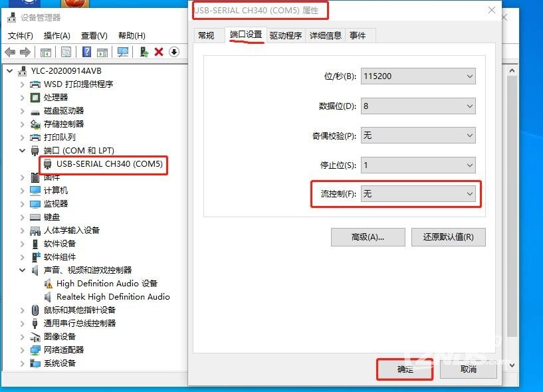The height and width of the screenshot is (392, 543).
Task: Click the update device driver toolbar icon
Action: pyautogui.click(x=144, y=52)
